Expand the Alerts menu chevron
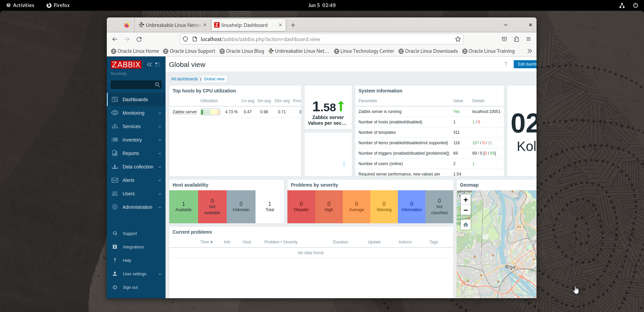Screen dimensions: 644x312 (x=160, y=181)
